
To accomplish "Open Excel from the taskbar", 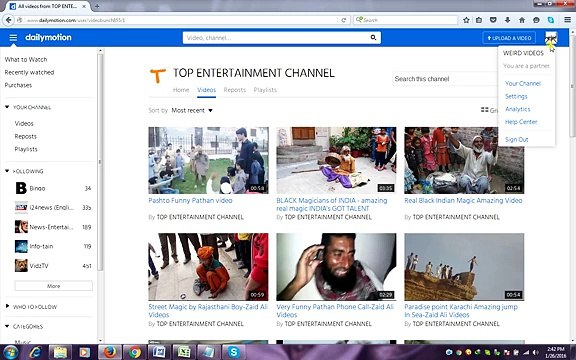I will [x=184, y=353].
